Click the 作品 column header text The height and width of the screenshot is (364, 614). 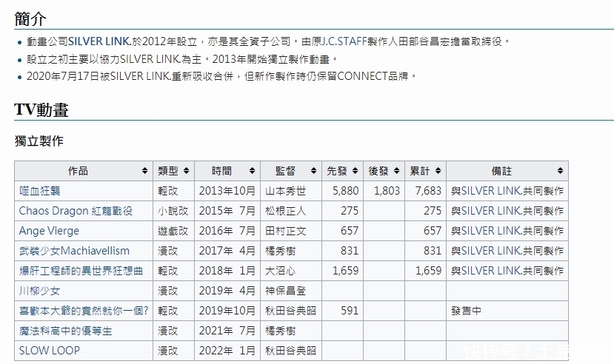pyautogui.click(x=78, y=171)
